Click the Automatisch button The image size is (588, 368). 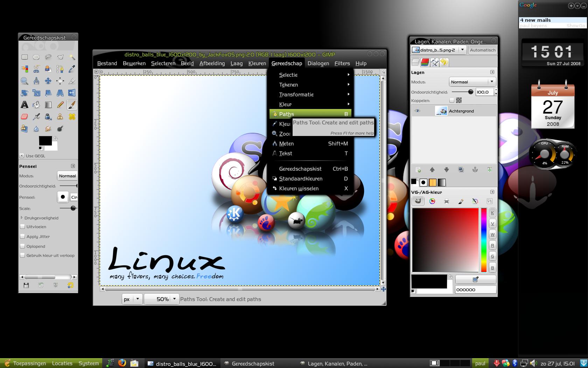tap(483, 50)
